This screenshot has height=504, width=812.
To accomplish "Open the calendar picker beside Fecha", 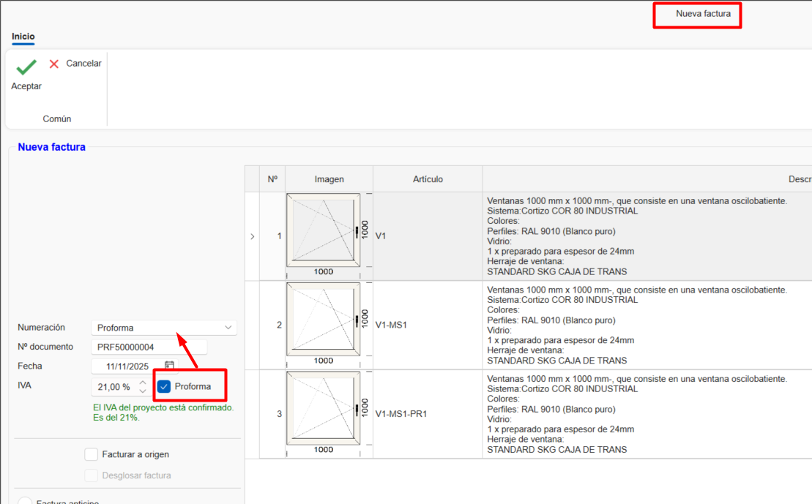I will pyautogui.click(x=169, y=366).
